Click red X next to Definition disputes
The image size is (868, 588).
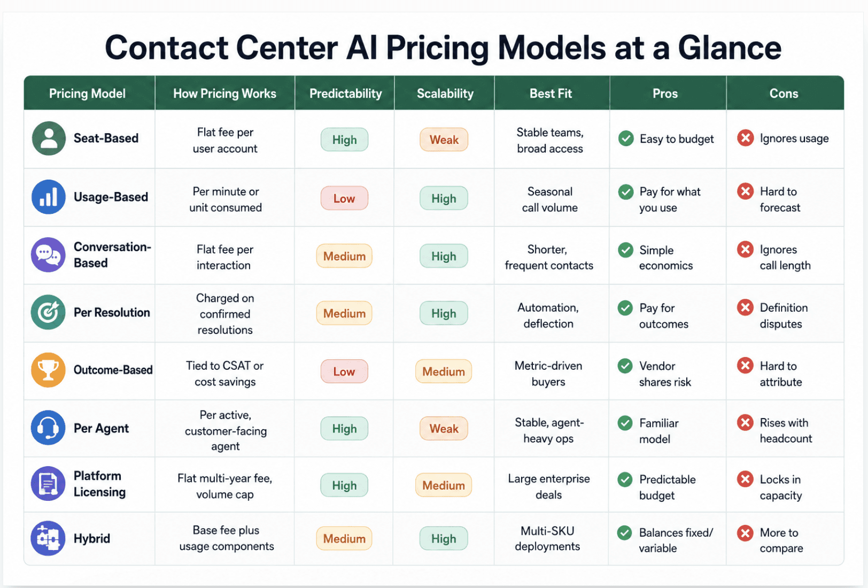pos(745,307)
